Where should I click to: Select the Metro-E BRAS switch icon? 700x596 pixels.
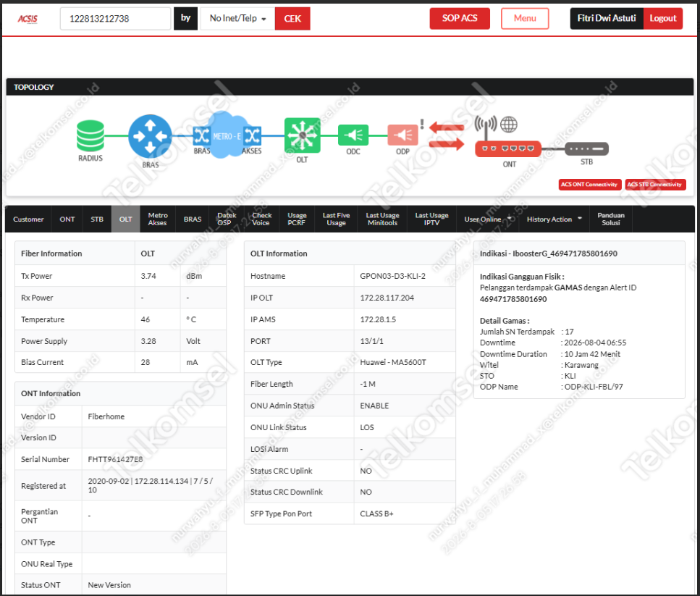[x=201, y=135]
